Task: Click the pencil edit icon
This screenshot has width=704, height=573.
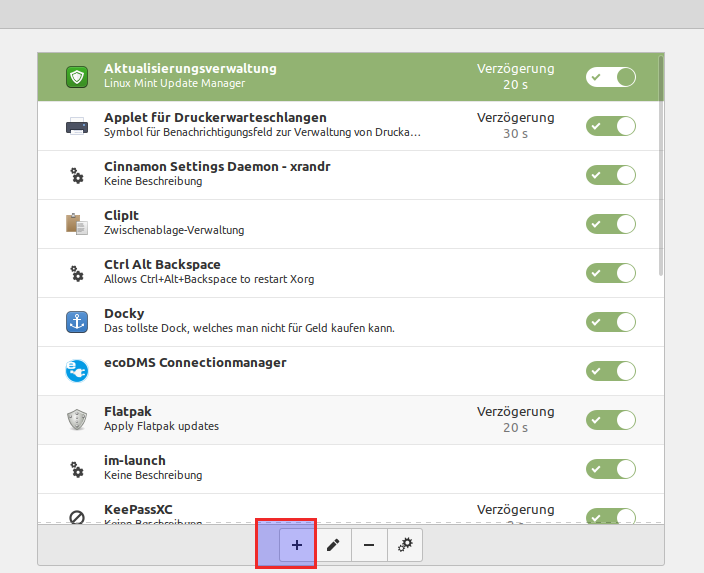Action: 333,545
